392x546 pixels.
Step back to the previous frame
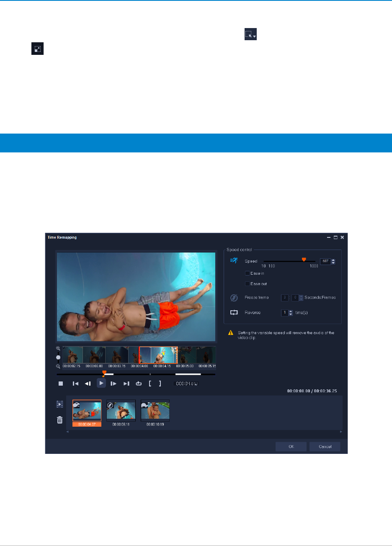click(x=88, y=383)
